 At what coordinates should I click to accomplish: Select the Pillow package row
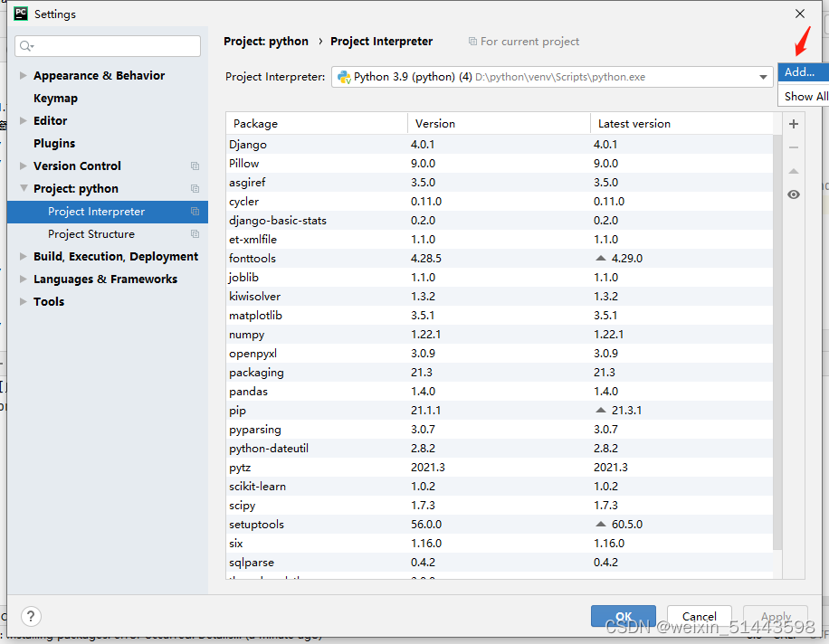pos(499,163)
